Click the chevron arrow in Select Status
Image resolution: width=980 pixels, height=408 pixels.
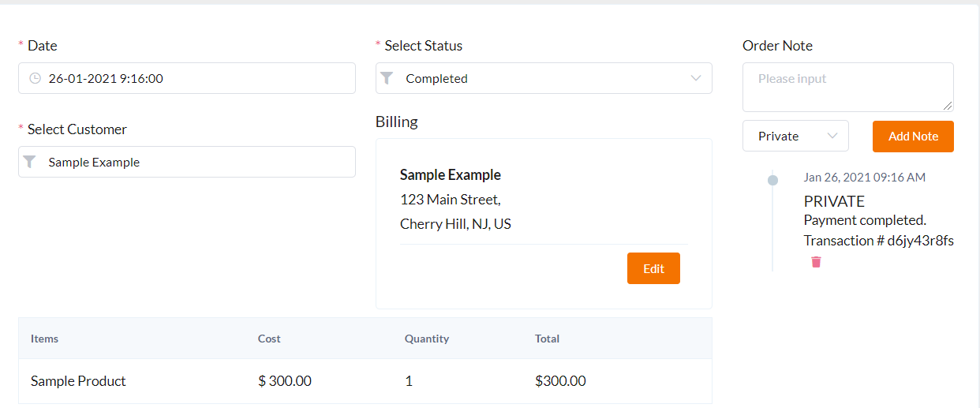point(695,78)
